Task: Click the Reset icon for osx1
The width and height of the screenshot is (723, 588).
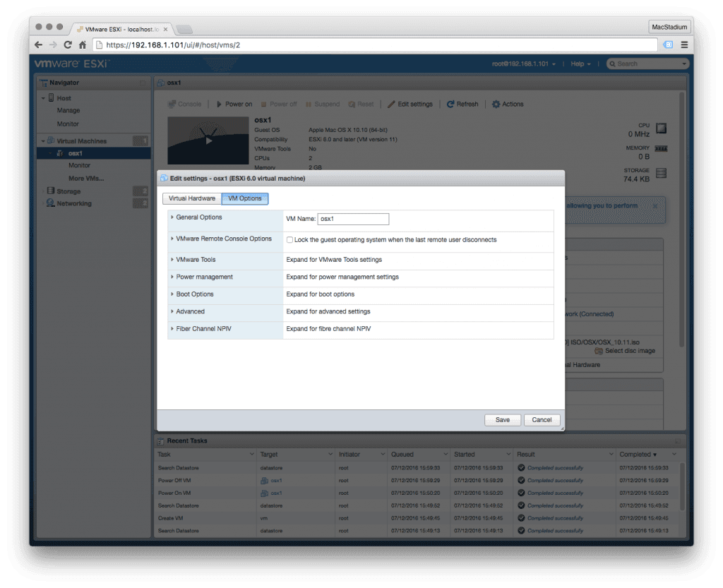Action: (x=361, y=104)
